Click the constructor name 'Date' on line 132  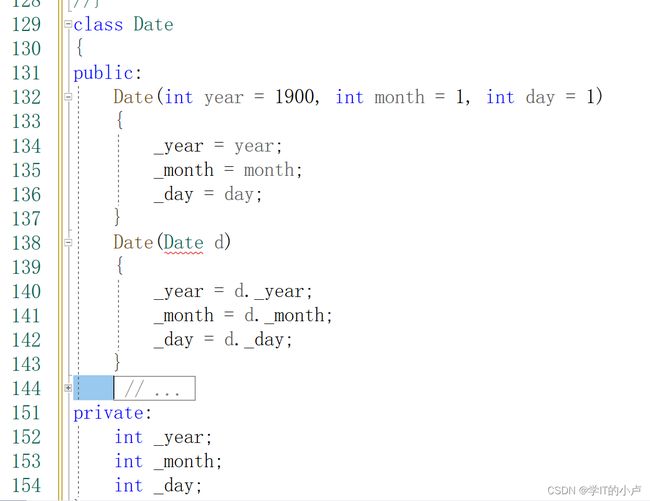[133, 97]
